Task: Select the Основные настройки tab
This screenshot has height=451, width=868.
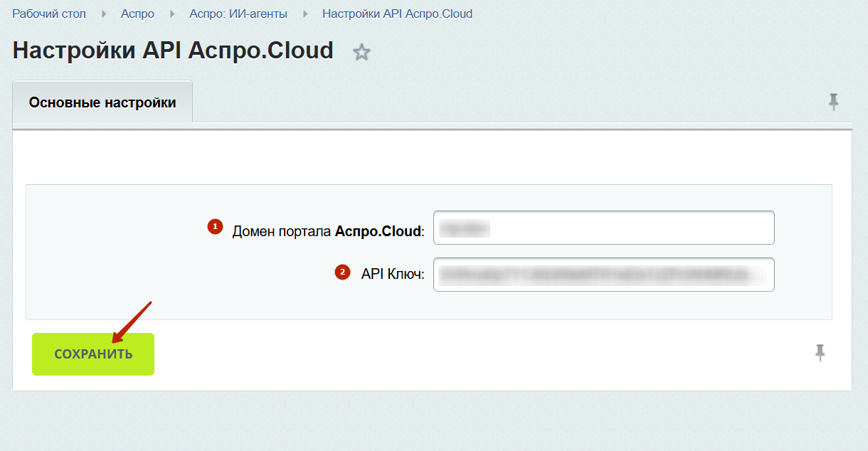Action: pos(102,102)
